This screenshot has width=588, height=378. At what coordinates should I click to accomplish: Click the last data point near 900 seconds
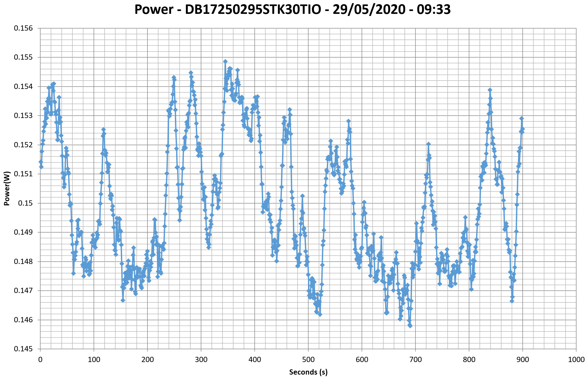(x=523, y=129)
